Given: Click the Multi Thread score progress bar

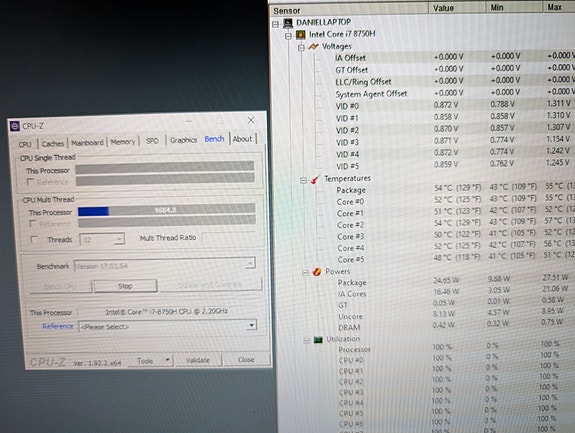Looking at the screenshot, I should tap(166, 210).
